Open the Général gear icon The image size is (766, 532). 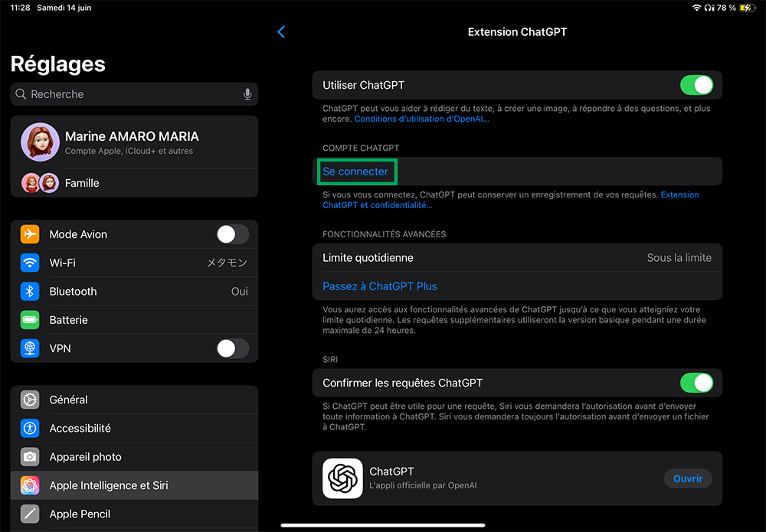[30, 400]
